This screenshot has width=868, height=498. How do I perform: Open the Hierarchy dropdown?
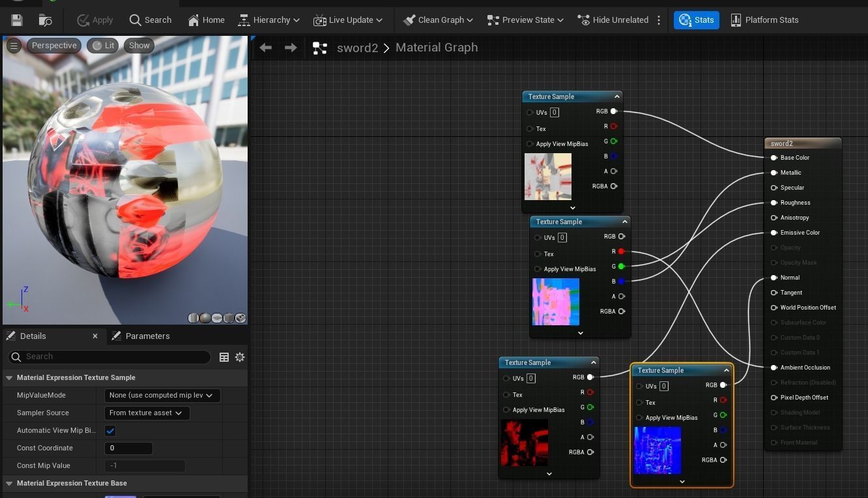[268, 20]
